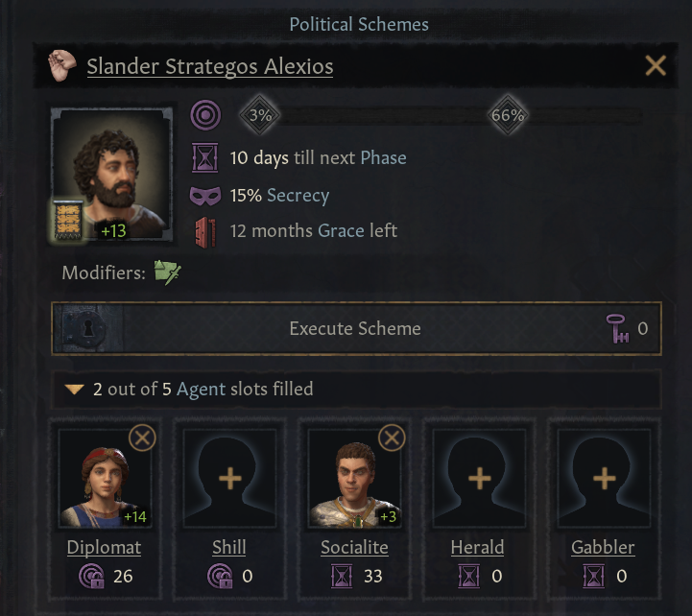This screenshot has width=692, height=616.
Task: Click the opinion badge on Alexios portrait
Action: point(113,230)
